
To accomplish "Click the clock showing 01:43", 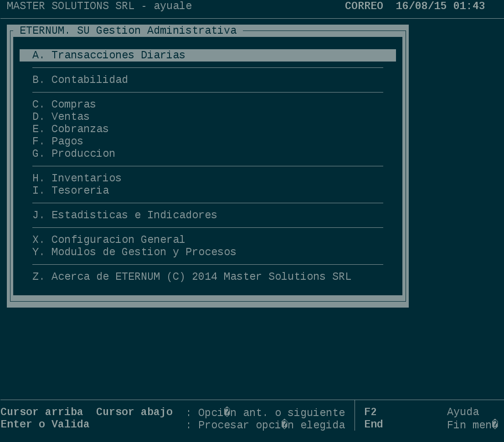I will pos(469,6).
